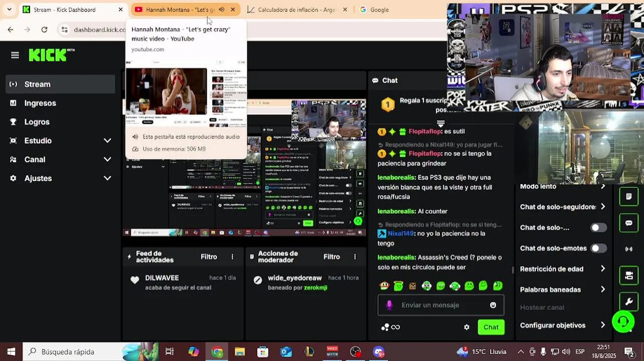Open the 15°C Lluvia weather widget

[481, 351]
